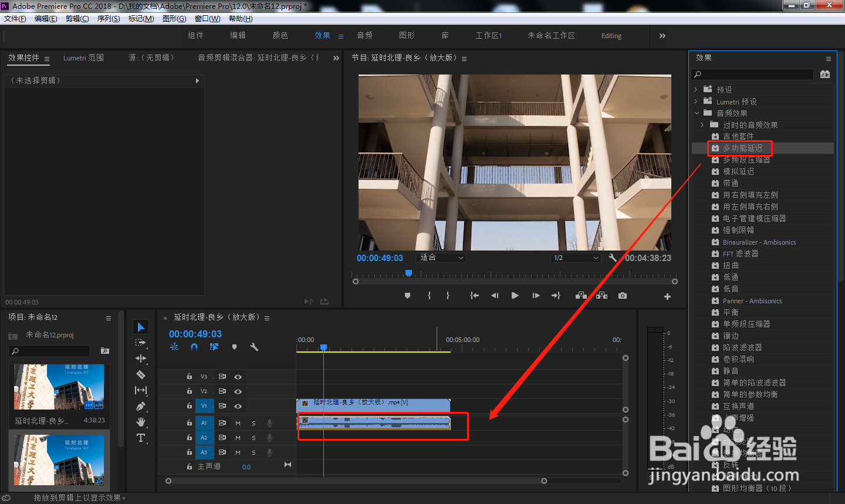The image size is (845, 504).
Task: Open the Effects panel menu
Action: pyautogui.click(x=829, y=59)
